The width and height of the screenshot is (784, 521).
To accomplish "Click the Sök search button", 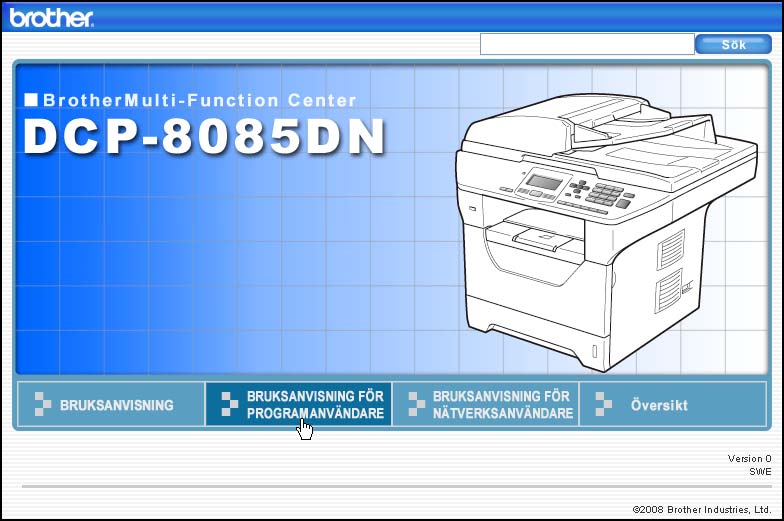I will [x=734, y=44].
